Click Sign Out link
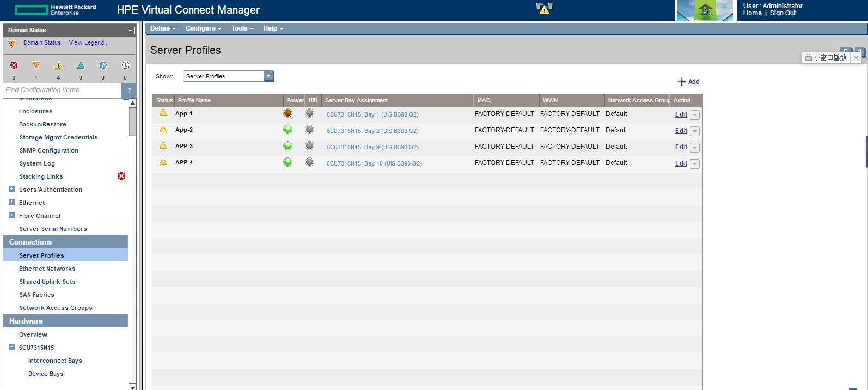This screenshot has height=390, width=868. click(x=783, y=13)
